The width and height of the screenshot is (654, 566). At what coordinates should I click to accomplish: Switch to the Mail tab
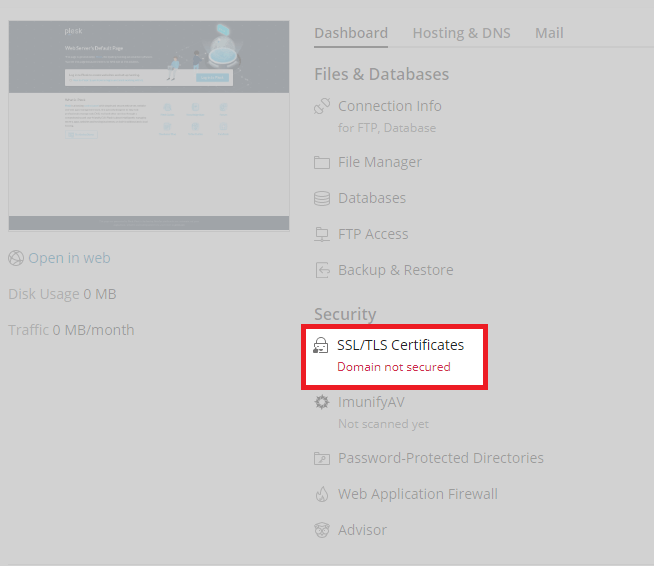point(549,33)
